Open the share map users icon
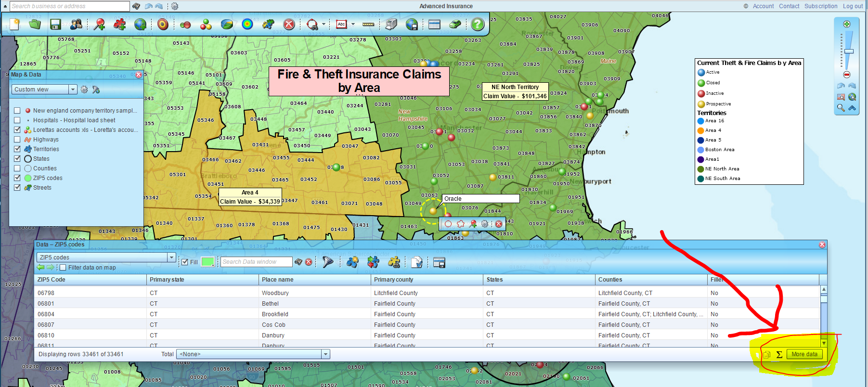 click(76, 24)
